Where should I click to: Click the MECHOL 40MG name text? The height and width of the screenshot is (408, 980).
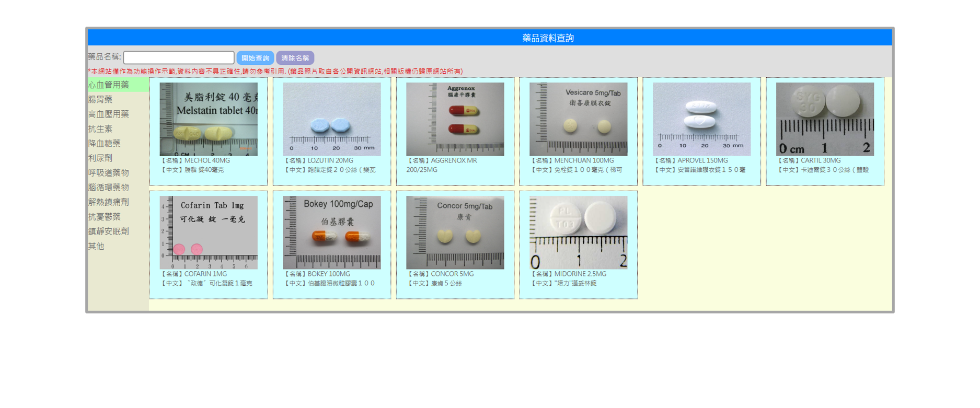tap(195, 160)
